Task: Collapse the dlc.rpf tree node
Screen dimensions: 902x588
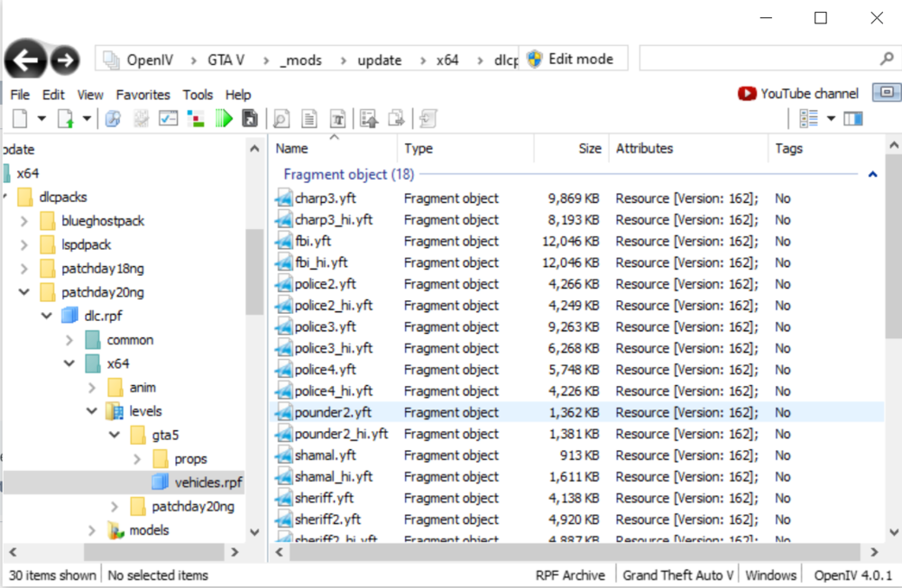Action: click(x=46, y=317)
